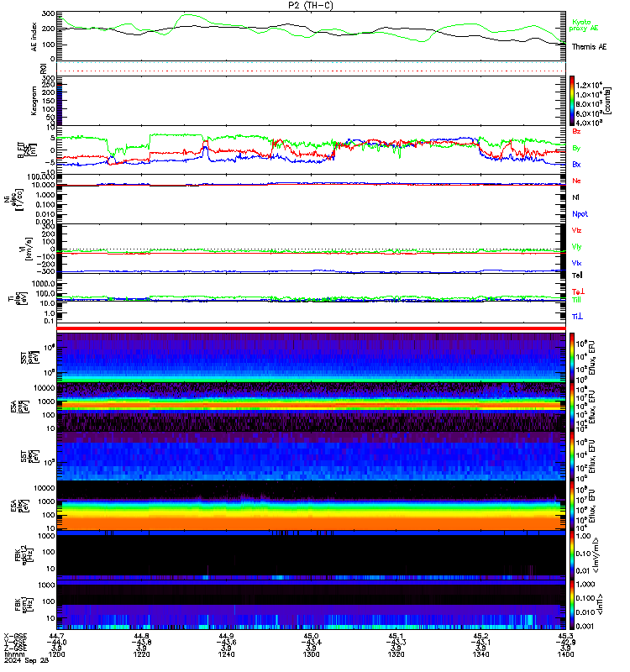The width and height of the screenshot is (630, 672).
Task: Click the 1340 time tick label
Action: click(x=480, y=654)
